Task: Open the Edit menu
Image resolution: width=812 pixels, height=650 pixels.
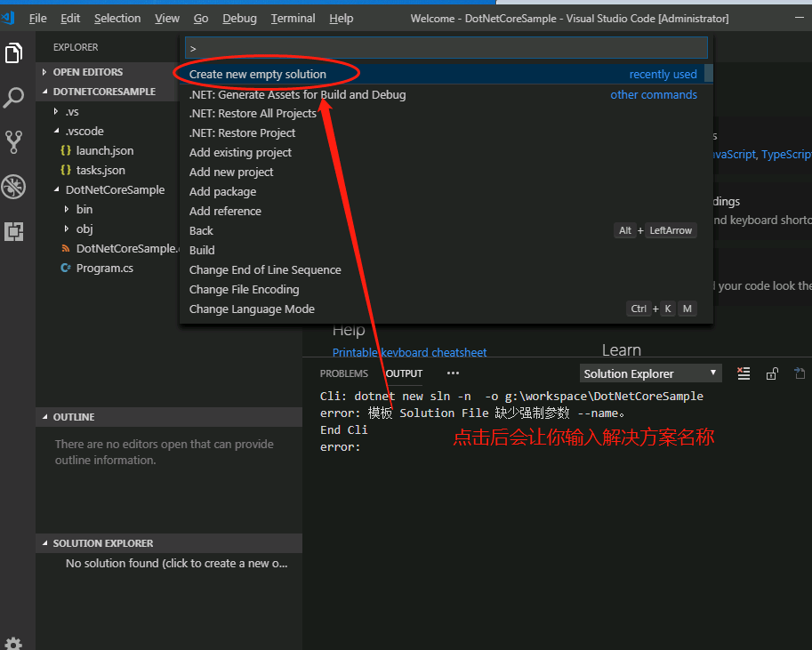Action: click(70, 18)
